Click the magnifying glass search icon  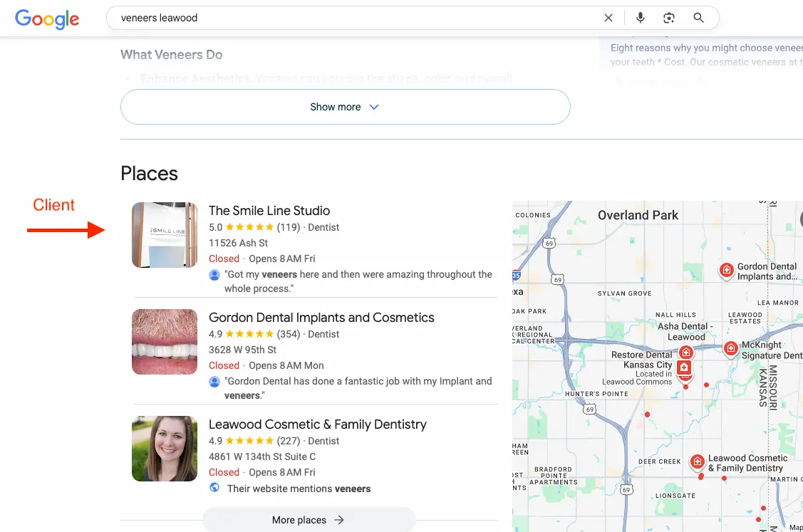[698, 18]
